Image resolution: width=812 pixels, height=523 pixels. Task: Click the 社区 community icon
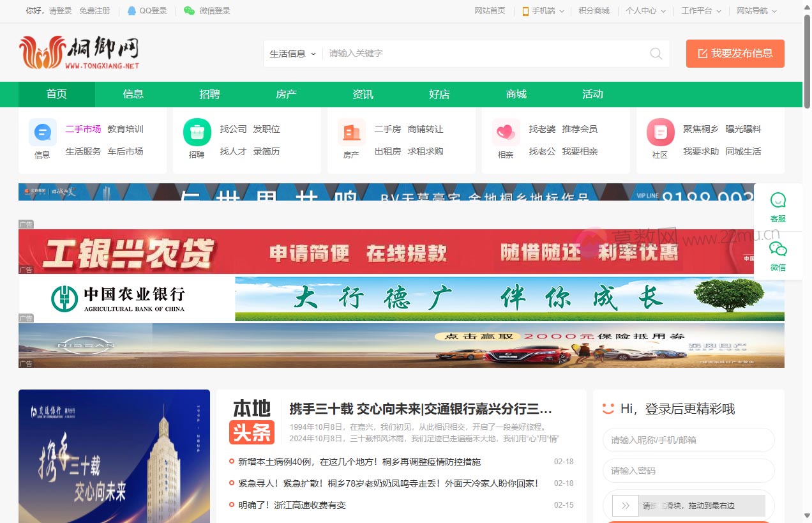(659, 132)
